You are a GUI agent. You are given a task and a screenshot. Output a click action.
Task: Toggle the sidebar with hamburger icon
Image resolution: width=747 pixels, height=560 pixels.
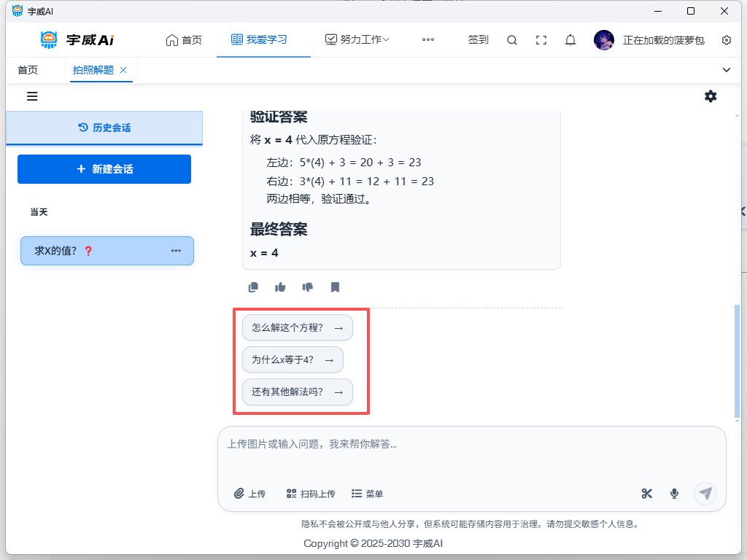click(x=32, y=96)
